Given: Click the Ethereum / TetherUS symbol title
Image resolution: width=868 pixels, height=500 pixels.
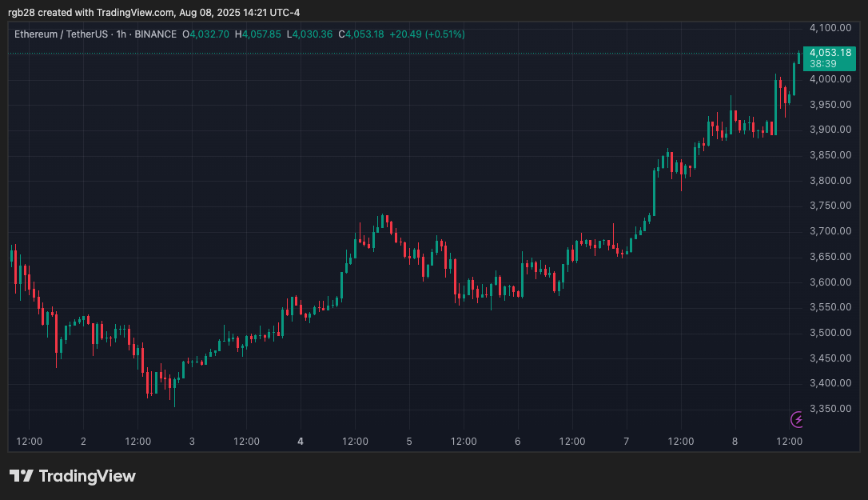Looking at the screenshot, I should tap(61, 34).
